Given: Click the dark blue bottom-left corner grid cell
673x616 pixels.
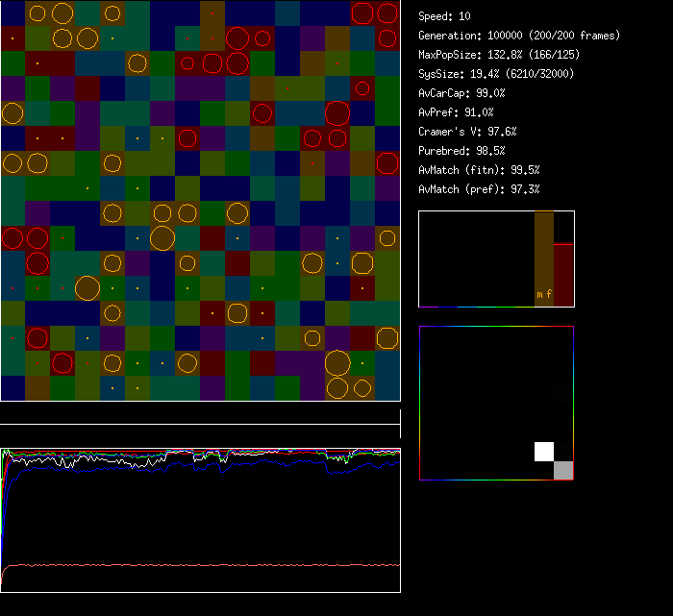Looking at the screenshot, I should (12, 388).
